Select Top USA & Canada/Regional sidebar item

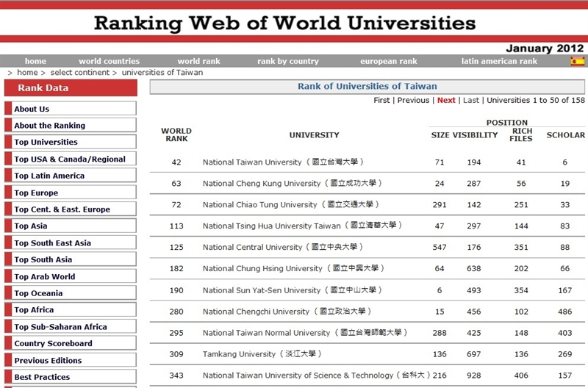tap(70, 159)
